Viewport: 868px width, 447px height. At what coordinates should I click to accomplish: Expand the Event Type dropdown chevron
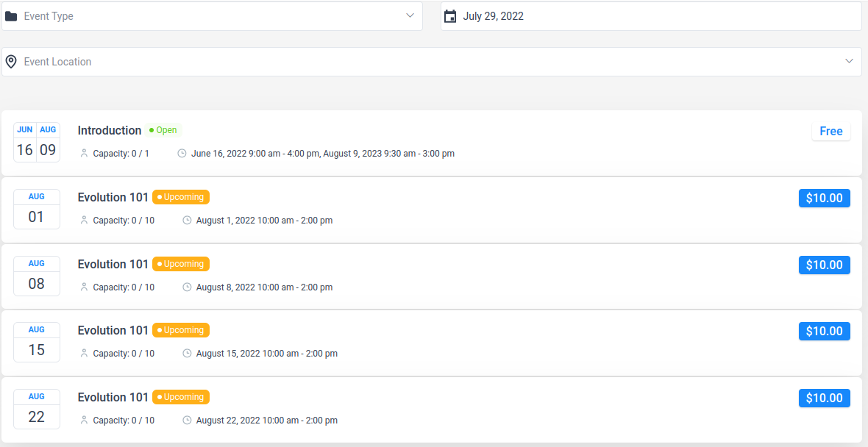(410, 16)
